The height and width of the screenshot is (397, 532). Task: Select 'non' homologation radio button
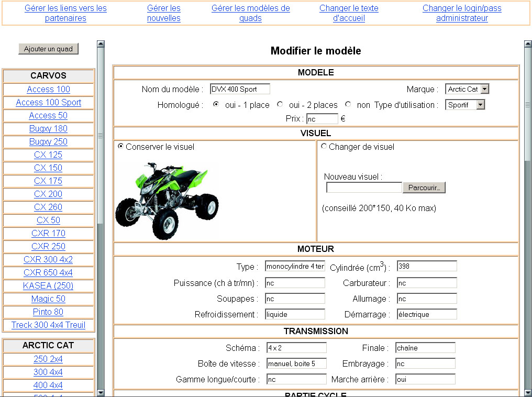(x=348, y=104)
